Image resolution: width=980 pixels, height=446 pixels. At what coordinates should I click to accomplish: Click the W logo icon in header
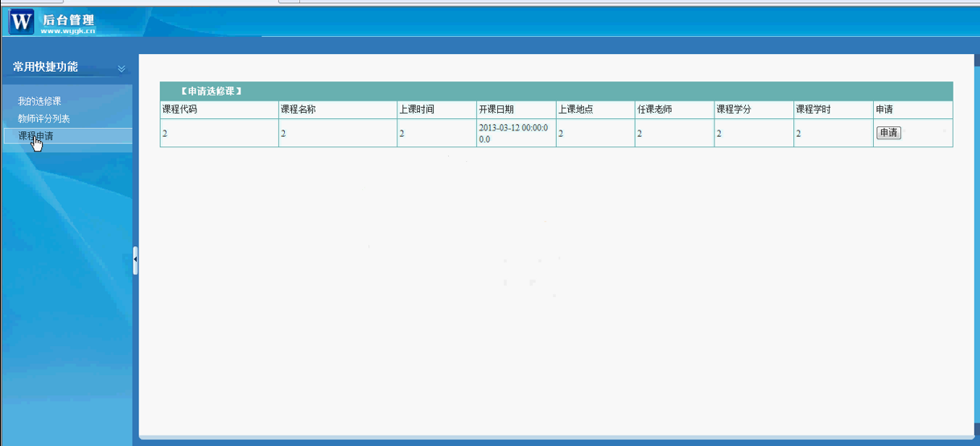pos(22,21)
